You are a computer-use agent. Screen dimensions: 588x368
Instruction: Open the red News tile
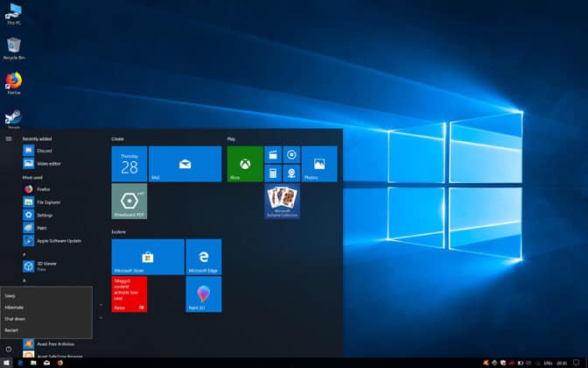129,294
